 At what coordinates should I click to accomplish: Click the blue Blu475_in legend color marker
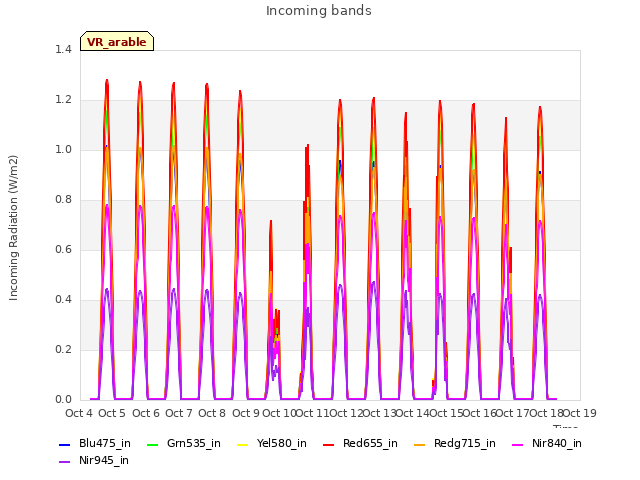[x=64, y=444]
